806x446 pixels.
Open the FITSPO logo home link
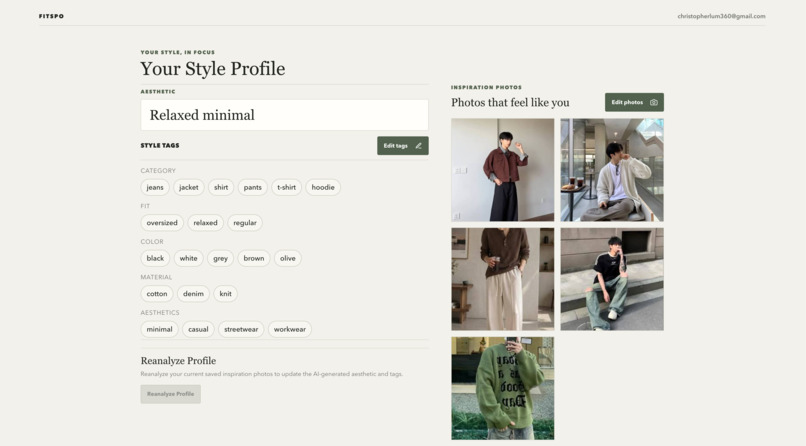pyautogui.click(x=51, y=16)
